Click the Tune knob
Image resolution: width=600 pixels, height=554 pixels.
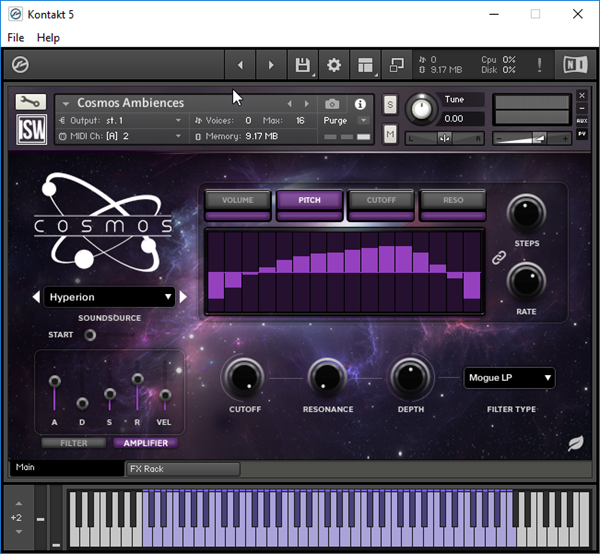(421, 109)
